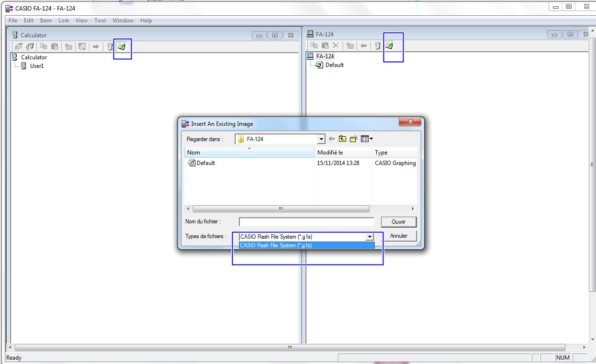Click Connect icon in Calculator window toolbar
Screen dimensions: 596x364
(x=19, y=46)
